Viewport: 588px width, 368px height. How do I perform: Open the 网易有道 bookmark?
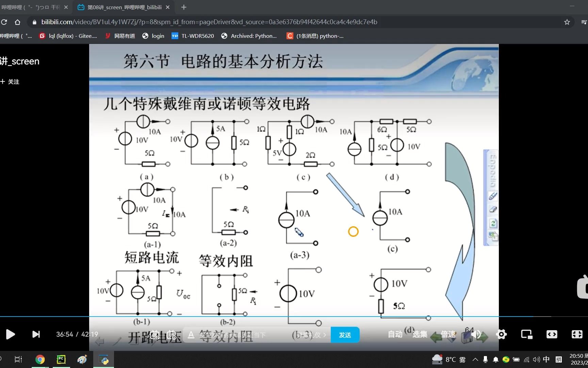coord(120,36)
